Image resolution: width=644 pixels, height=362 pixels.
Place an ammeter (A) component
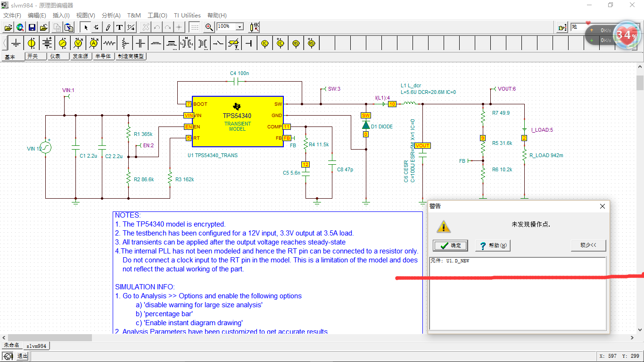point(94,43)
